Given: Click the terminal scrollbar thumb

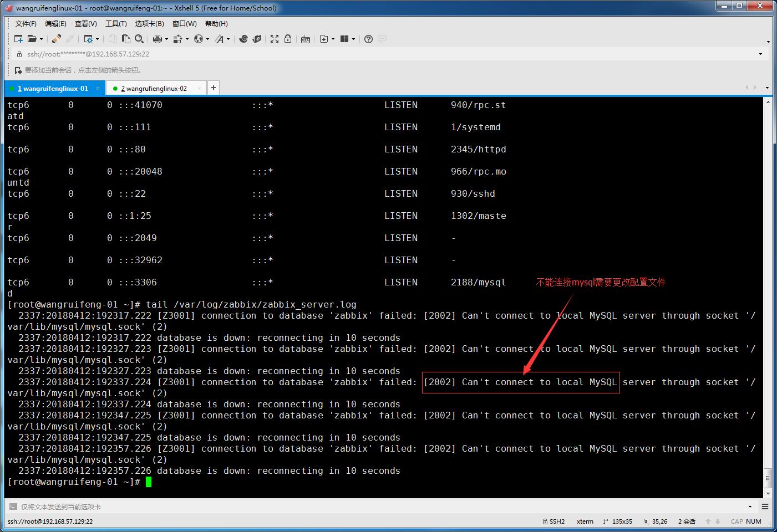Looking at the screenshot, I should point(768,478).
